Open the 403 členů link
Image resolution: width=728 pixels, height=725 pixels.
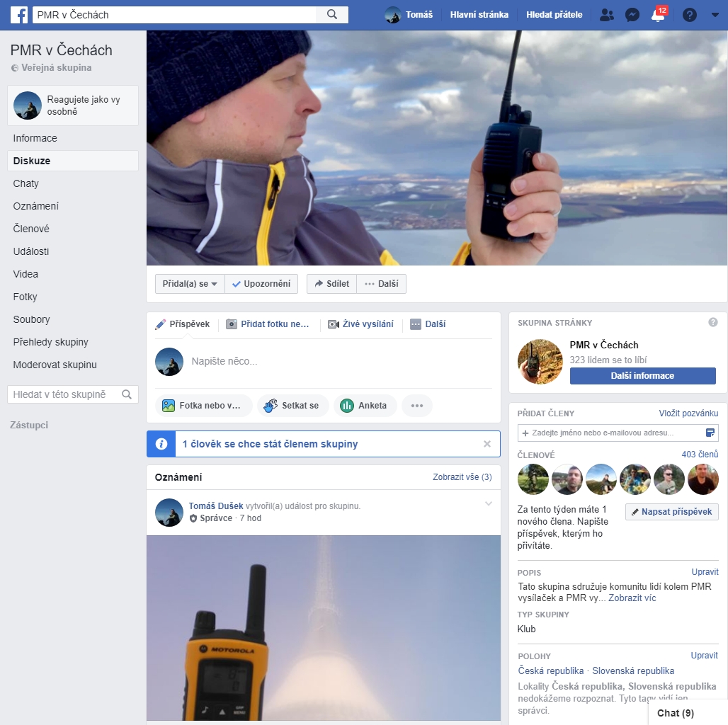[700, 455]
